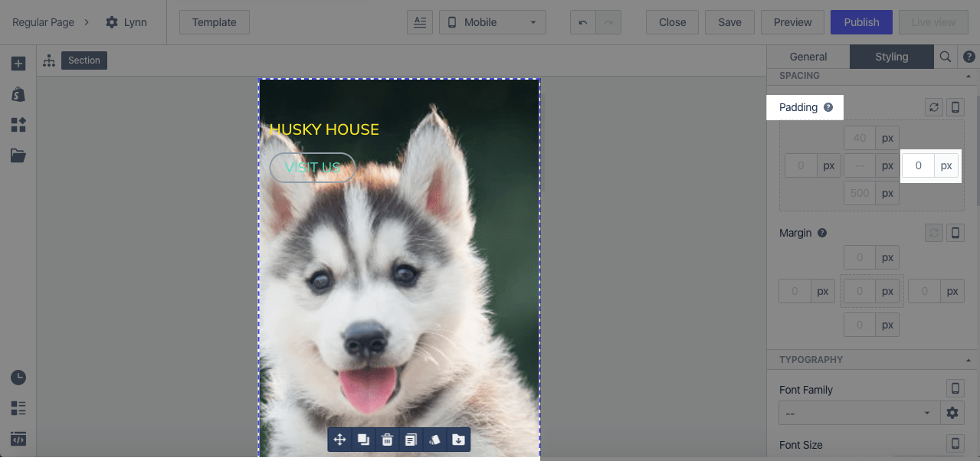Toggle the Font Size mobile device icon

[955, 443]
